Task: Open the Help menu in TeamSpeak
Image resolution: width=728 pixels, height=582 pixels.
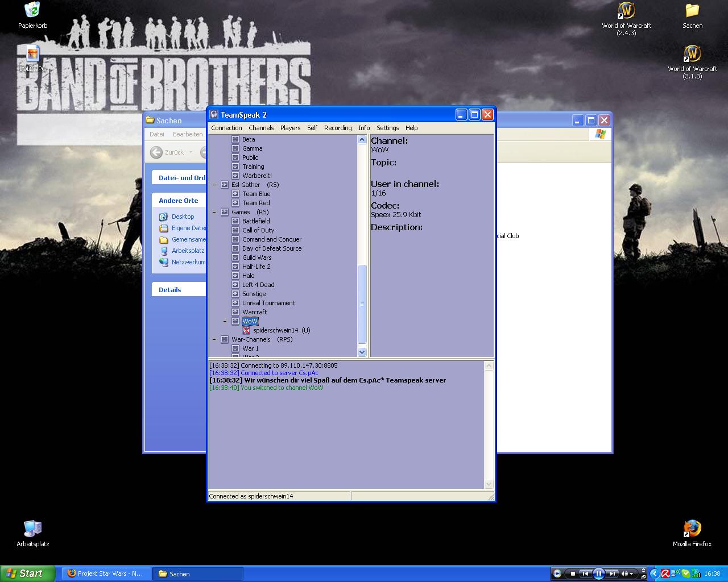Action: pyautogui.click(x=411, y=128)
